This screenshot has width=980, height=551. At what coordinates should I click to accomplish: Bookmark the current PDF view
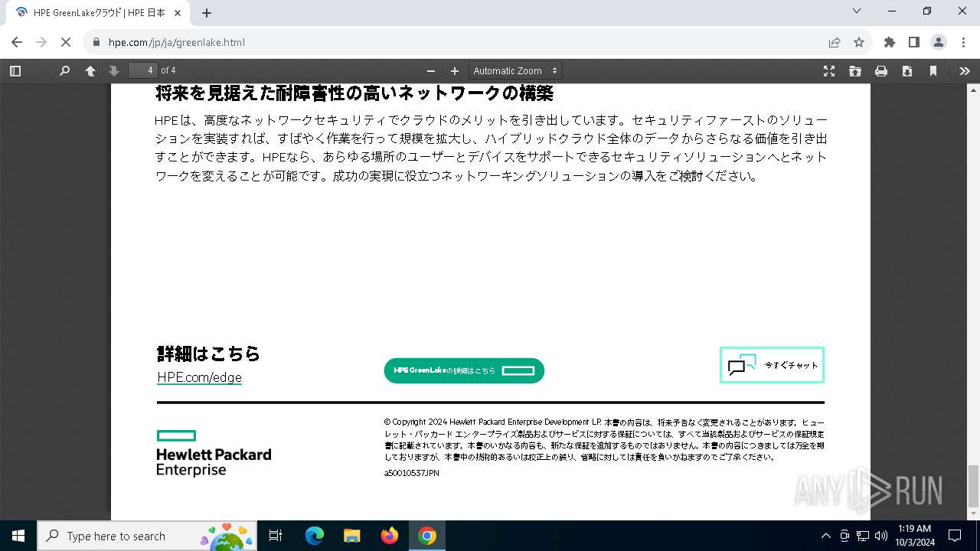pos(933,71)
